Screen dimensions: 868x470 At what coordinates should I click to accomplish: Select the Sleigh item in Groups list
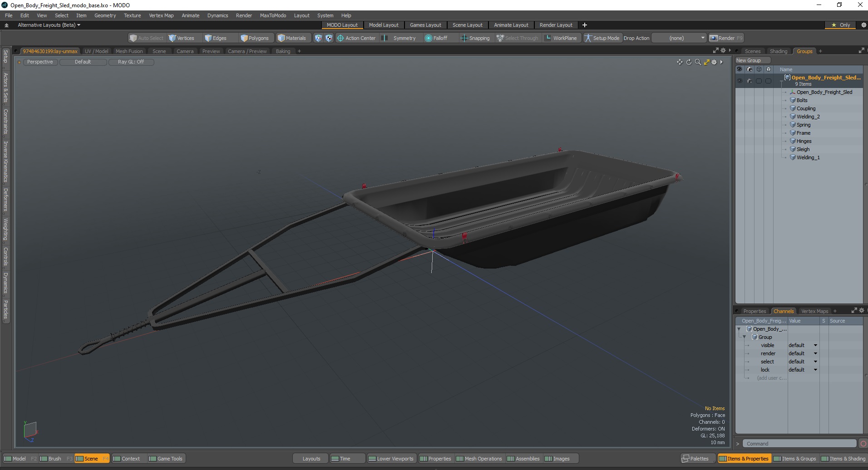[803, 149]
